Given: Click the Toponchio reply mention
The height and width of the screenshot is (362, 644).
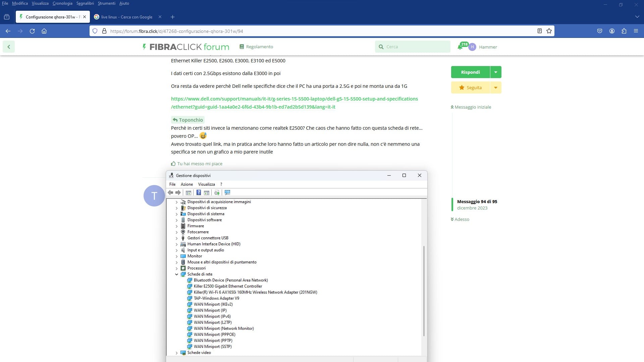Looking at the screenshot, I should tap(188, 120).
